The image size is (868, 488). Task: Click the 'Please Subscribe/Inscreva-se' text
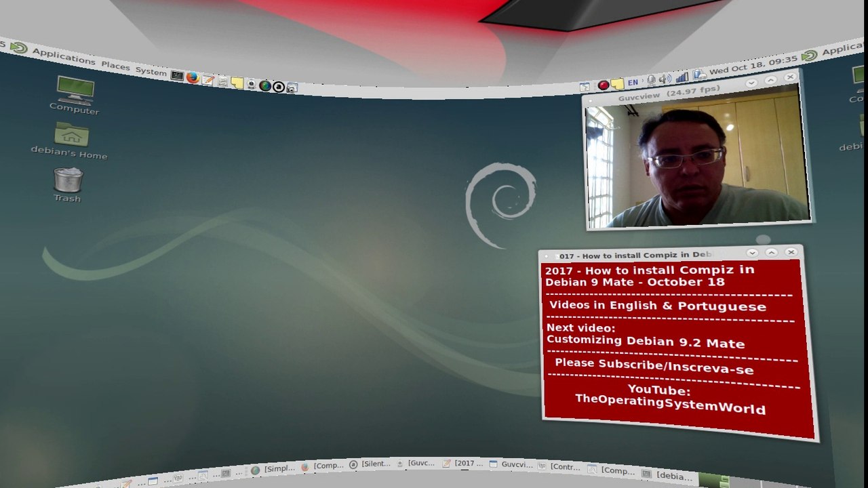654,365
